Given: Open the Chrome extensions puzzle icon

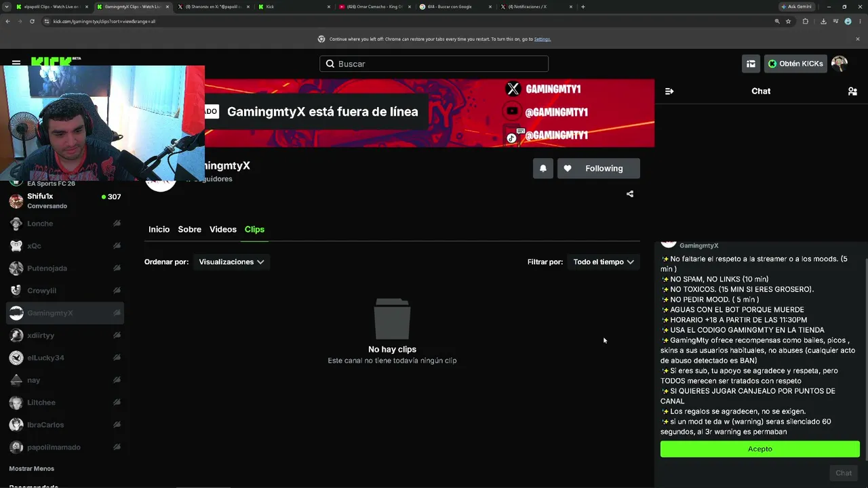Looking at the screenshot, I should [x=806, y=21].
